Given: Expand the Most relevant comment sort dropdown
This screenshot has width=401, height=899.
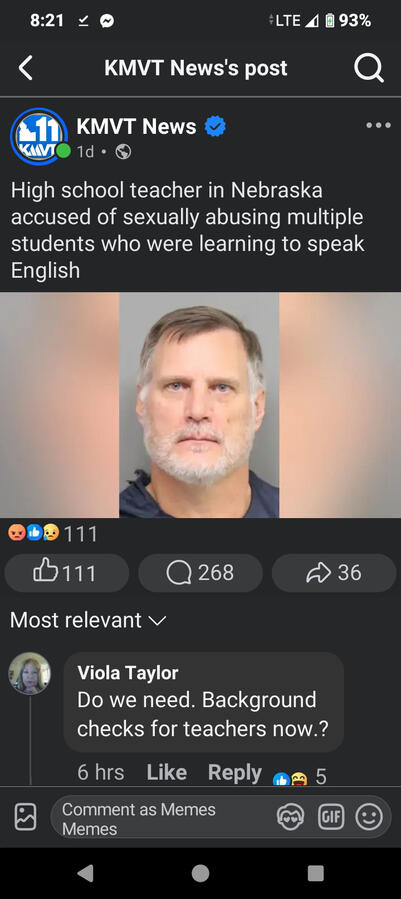Looking at the screenshot, I should pyautogui.click(x=88, y=620).
